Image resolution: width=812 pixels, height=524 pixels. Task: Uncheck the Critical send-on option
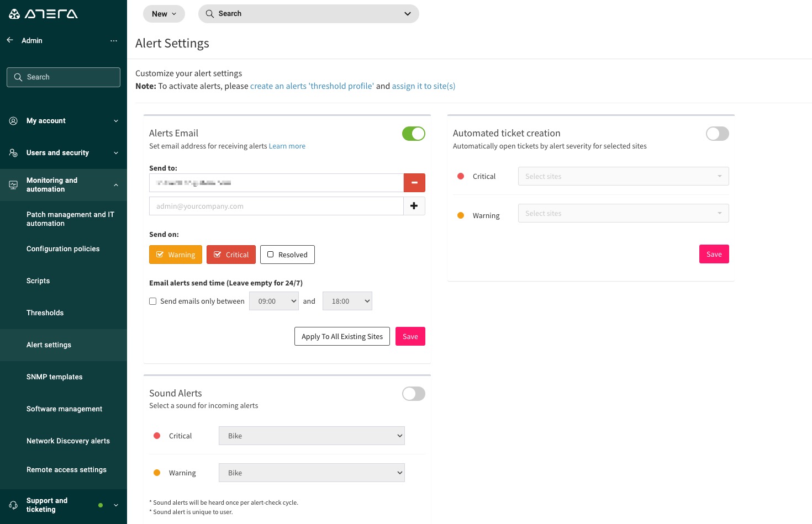[231, 255]
